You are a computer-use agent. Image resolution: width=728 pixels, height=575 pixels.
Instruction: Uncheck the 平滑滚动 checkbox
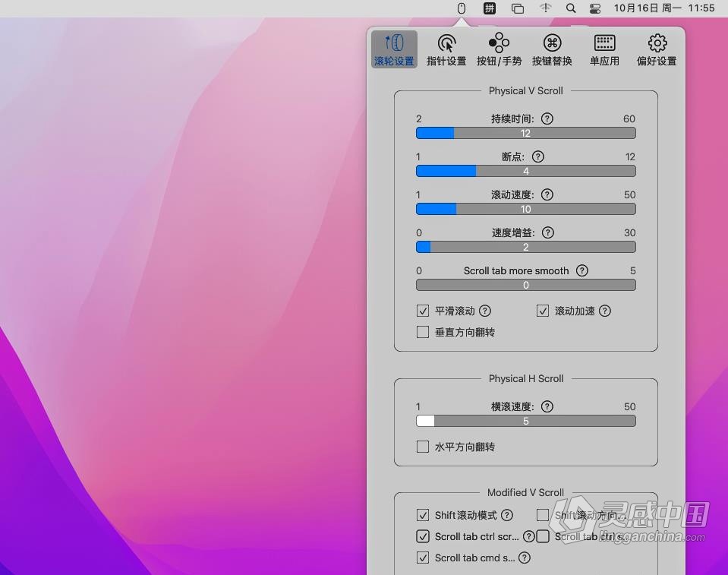[x=423, y=311]
